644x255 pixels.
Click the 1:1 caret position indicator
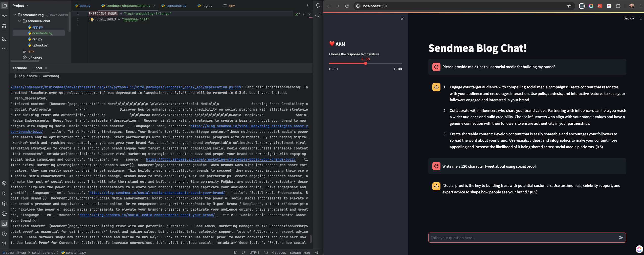point(235,252)
